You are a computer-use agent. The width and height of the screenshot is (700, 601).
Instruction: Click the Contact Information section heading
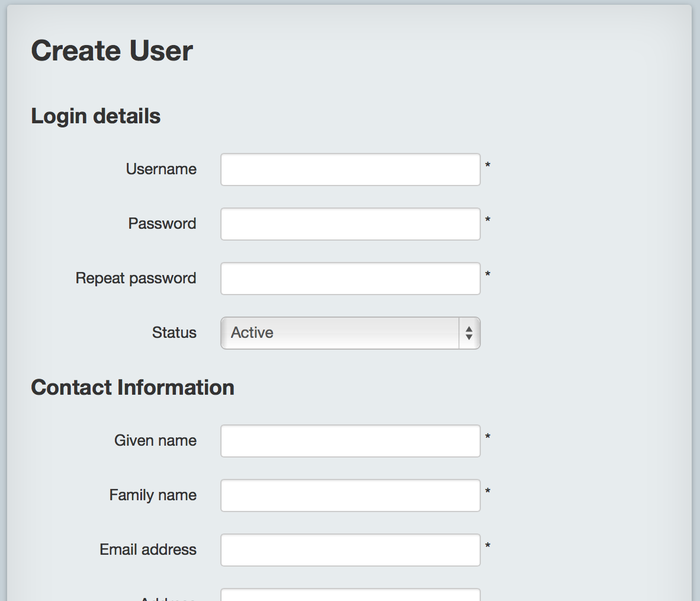(133, 388)
